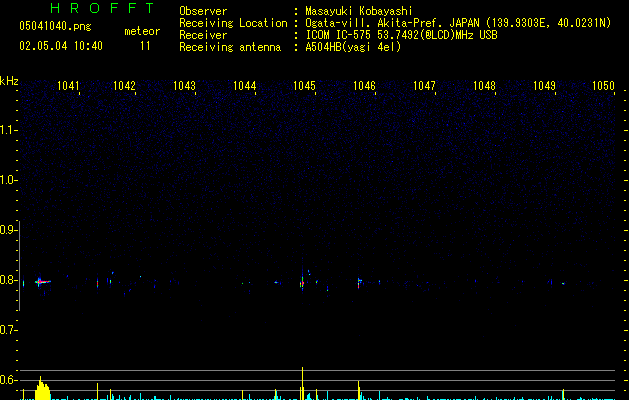This screenshot has height=400, width=629.
Task: Click time axis label 1043
Action: click(184, 86)
